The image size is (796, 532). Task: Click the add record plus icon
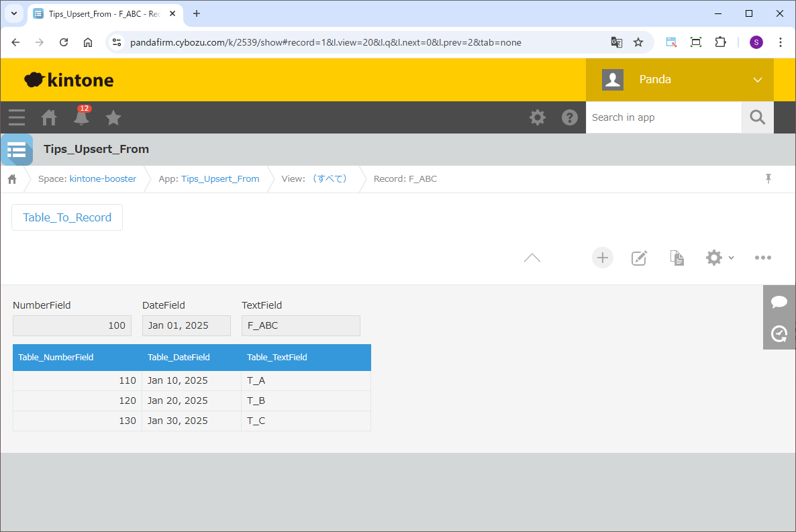[x=602, y=258]
